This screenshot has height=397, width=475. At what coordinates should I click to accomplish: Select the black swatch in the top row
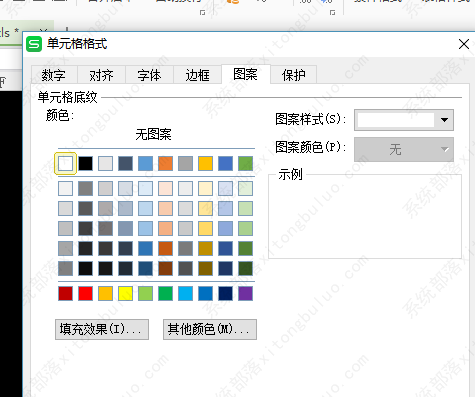click(85, 163)
